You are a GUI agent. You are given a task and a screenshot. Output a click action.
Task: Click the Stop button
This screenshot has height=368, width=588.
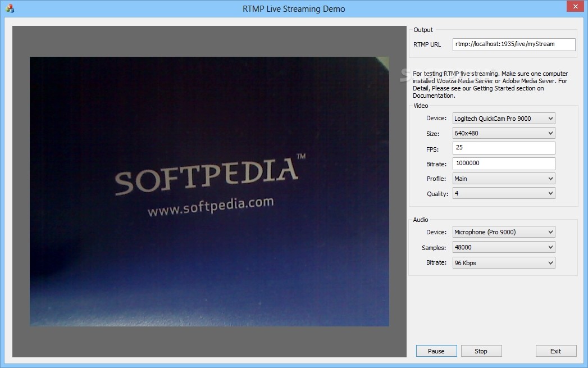pos(481,351)
